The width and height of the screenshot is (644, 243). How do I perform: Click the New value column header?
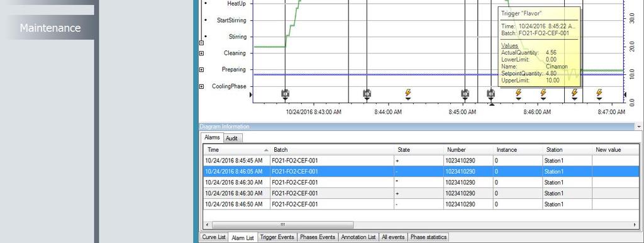(x=616, y=150)
